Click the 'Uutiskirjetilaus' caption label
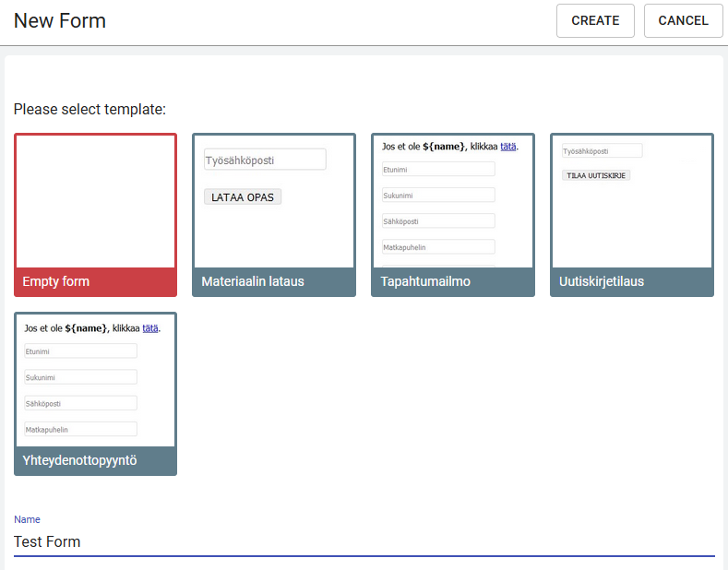The height and width of the screenshot is (570, 728). pos(602,281)
